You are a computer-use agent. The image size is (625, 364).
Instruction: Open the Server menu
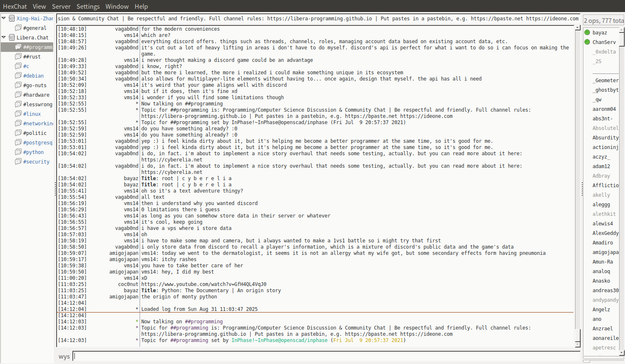click(x=61, y=6)
